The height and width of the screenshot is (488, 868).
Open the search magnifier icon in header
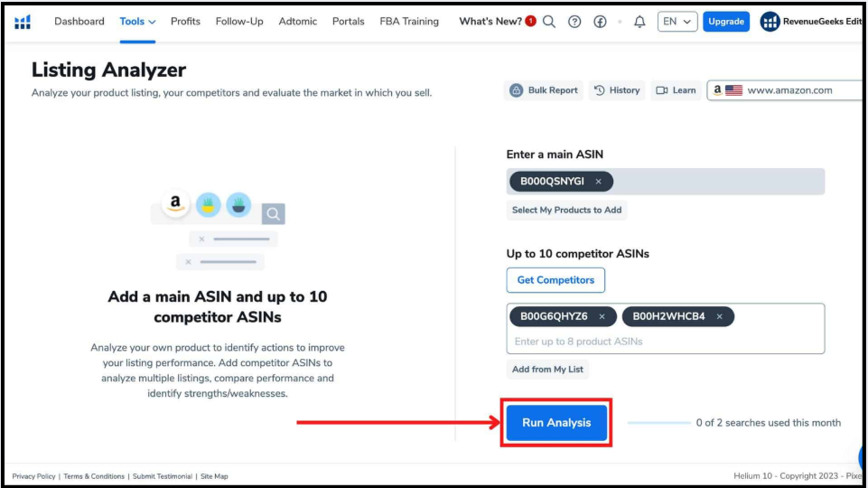[x=549, y=22]
